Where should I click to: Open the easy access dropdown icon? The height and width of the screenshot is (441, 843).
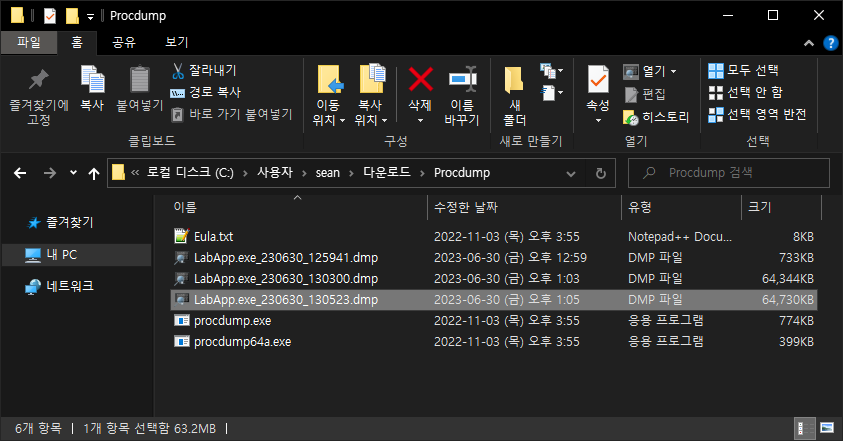tap(552, 93)
